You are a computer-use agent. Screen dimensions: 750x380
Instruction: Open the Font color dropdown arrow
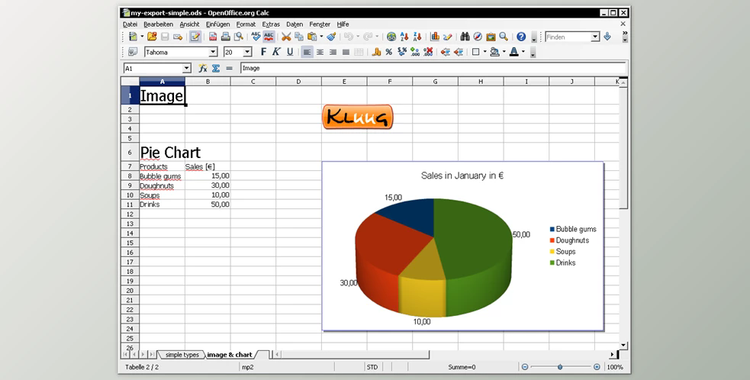(x=523, y=52)
